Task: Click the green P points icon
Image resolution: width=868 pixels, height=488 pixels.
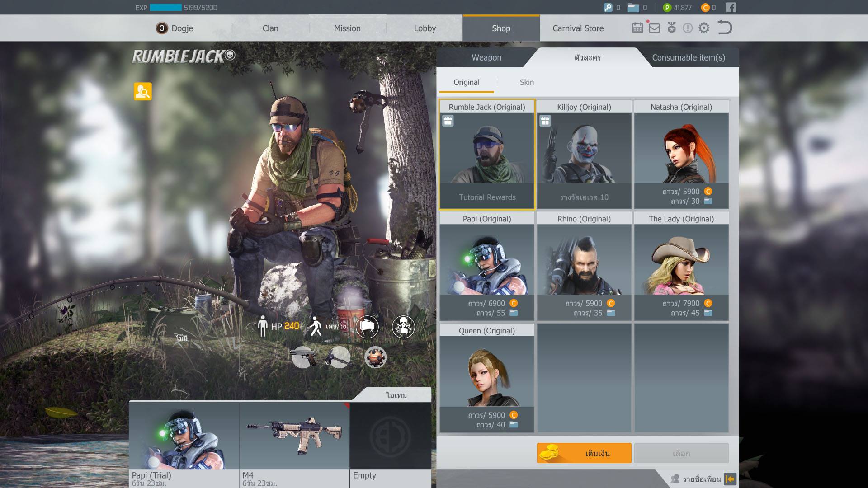Action: click(x=667, y=8)
